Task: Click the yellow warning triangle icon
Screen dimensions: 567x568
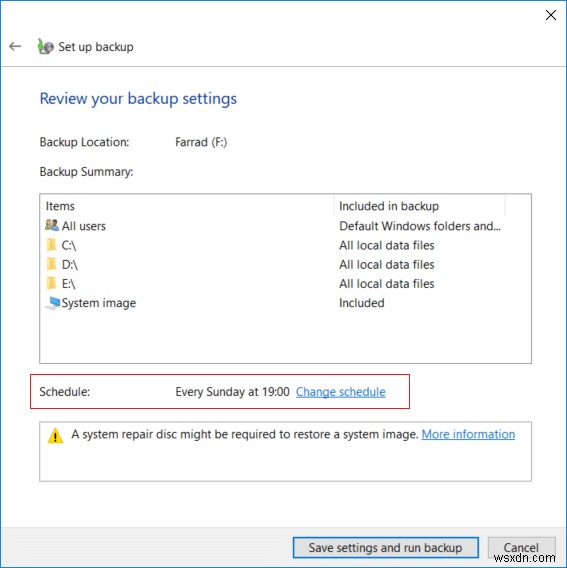Action: point(55,436)
